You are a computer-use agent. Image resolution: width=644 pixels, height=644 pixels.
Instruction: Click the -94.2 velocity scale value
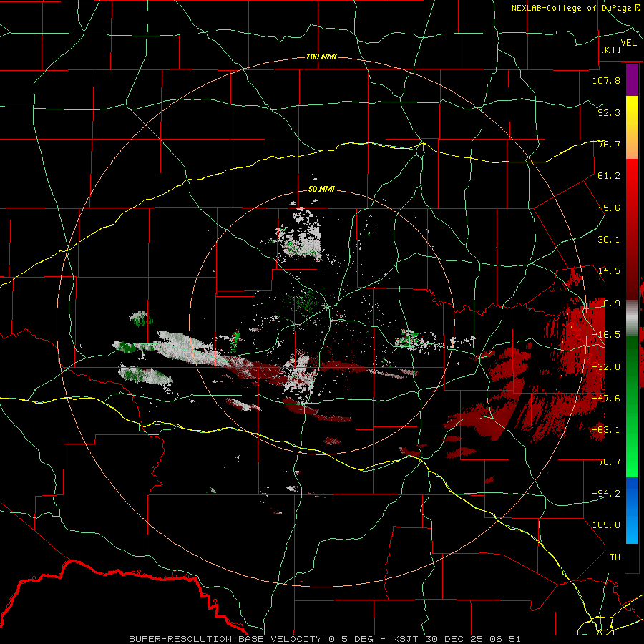point(606,494)
